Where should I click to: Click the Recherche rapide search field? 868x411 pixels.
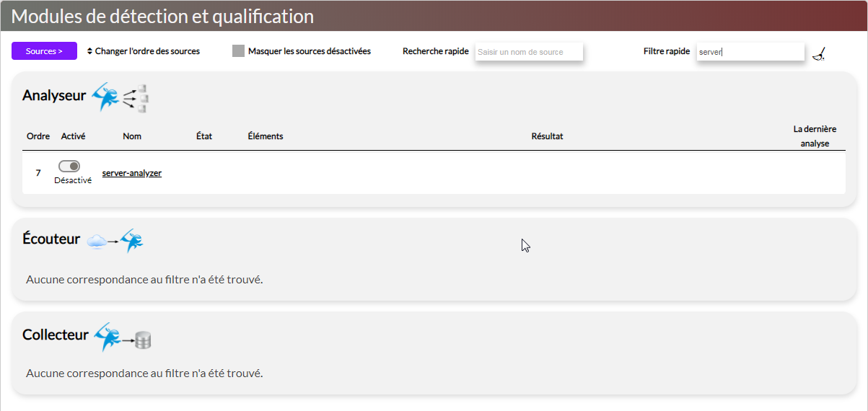coord(528,52)
